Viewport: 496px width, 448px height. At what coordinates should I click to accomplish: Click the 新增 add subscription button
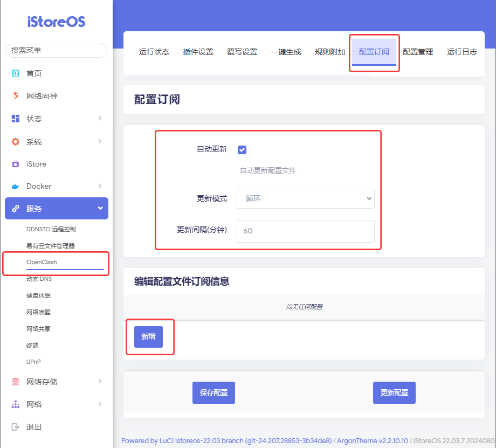149,336
